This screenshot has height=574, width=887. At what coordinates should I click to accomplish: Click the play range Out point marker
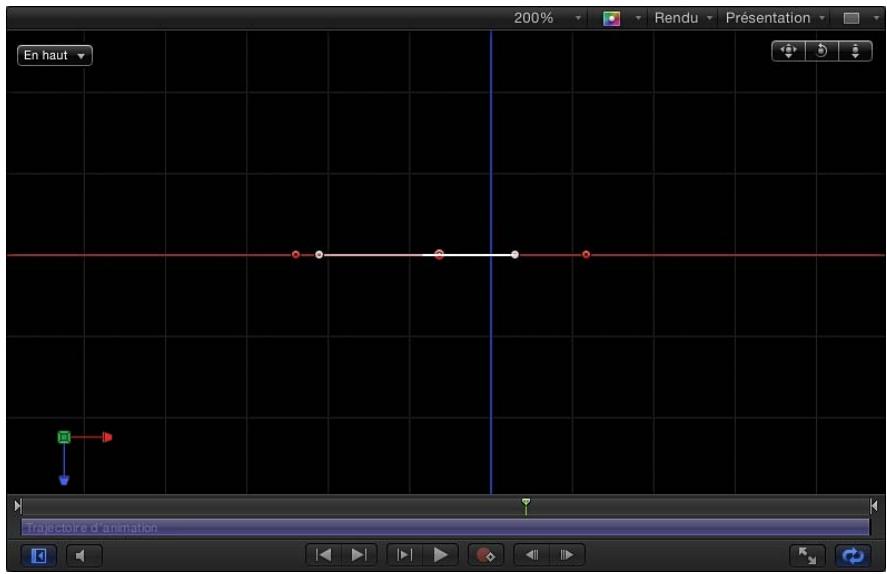click(874, 506)
